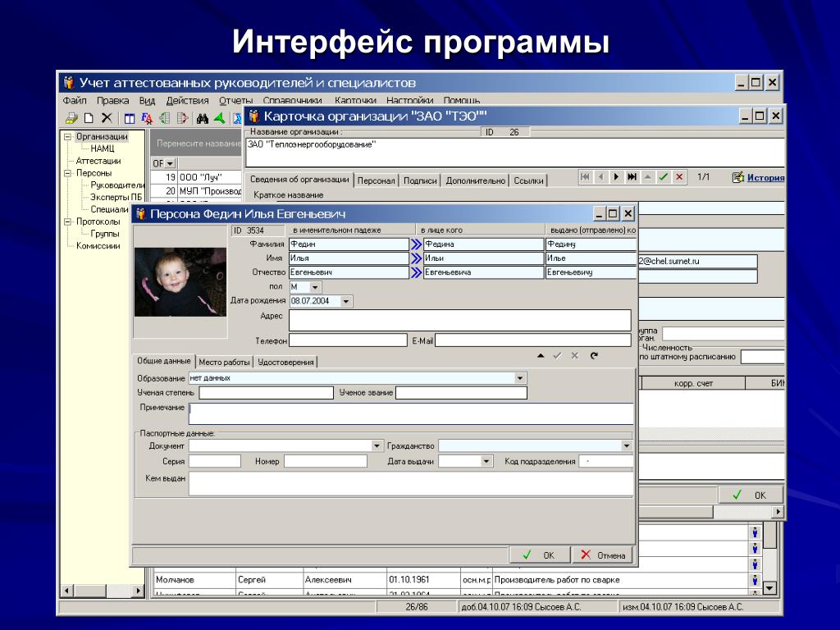Click the Фамилия nominative field containing Федин
Viewport: 840px width, 630px height.
click(x=349, y=244)
